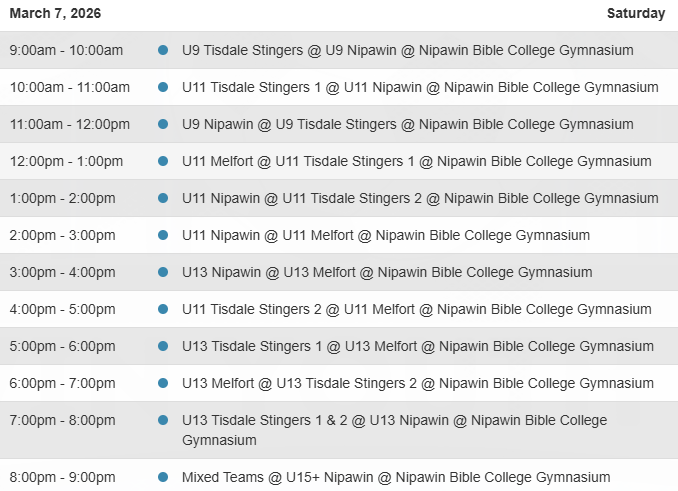Click the event dot at 12:00pm - 1:00pm
The height and width of the screenshot is (491, 678).
pyautogui.click(x=163, y=161)
